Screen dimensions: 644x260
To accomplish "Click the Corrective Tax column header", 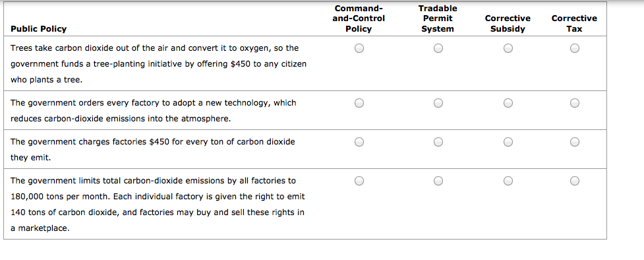I will click(x=574, y=24).
